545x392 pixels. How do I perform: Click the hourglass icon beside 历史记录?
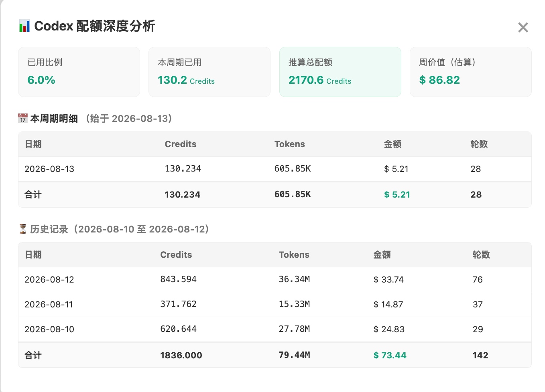[23, 229]
